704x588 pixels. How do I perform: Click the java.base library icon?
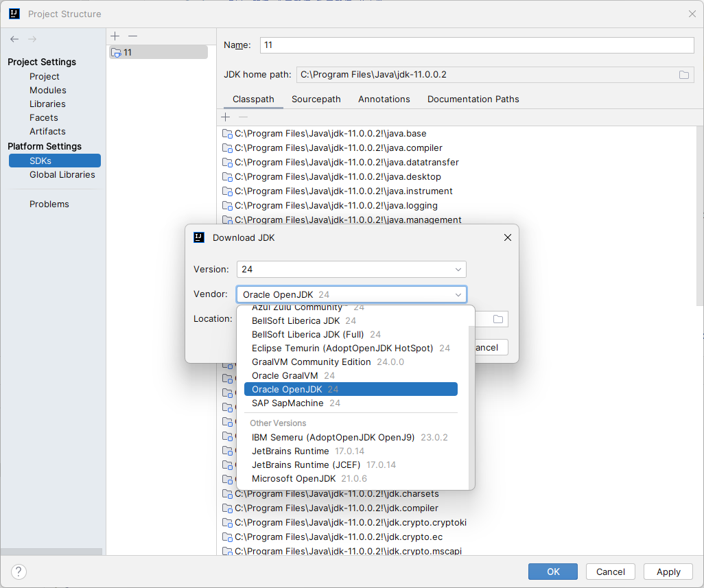[227, 134]
